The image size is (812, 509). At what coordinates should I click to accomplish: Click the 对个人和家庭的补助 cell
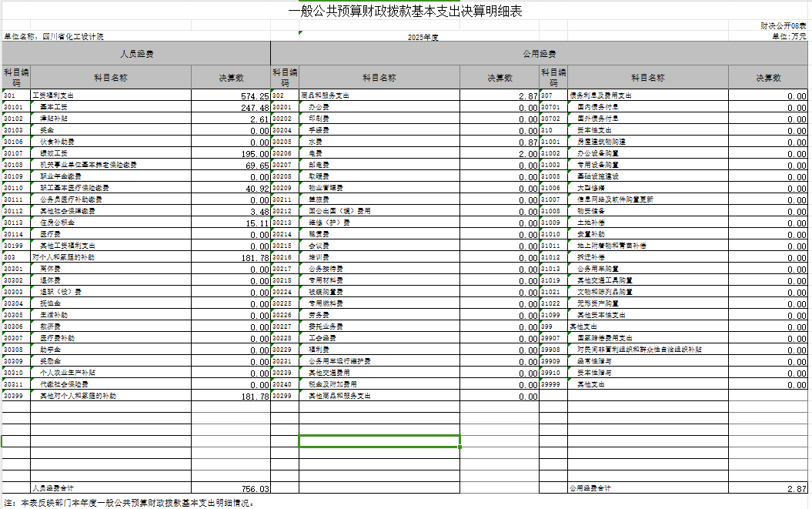(111, 257)
